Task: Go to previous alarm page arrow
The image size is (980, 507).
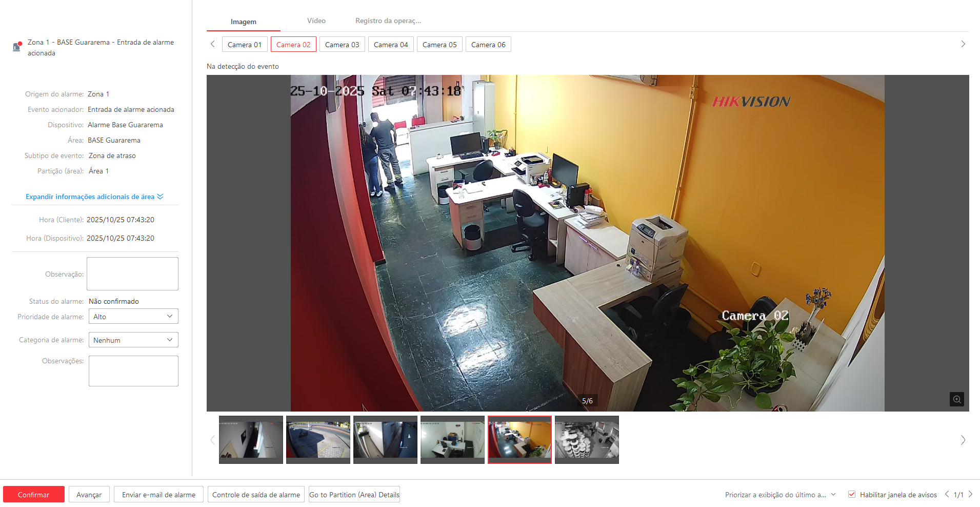Action: [x=947, y=494]
